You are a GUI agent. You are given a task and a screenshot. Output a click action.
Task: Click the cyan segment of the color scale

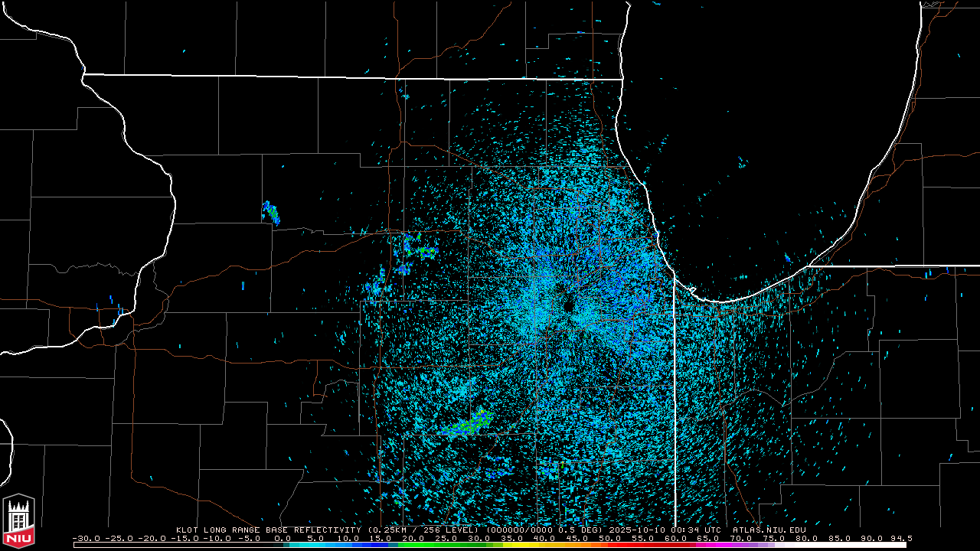[322, 545]
